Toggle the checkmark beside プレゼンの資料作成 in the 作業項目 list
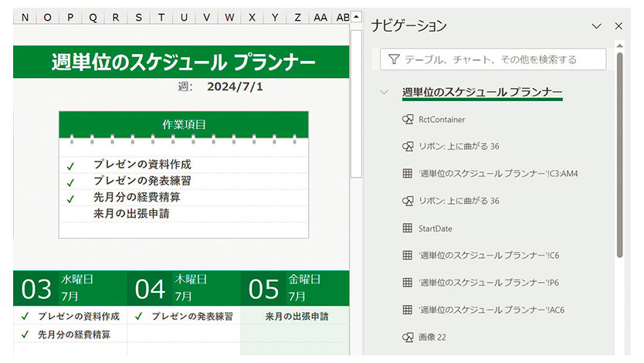 coord(71,165)
